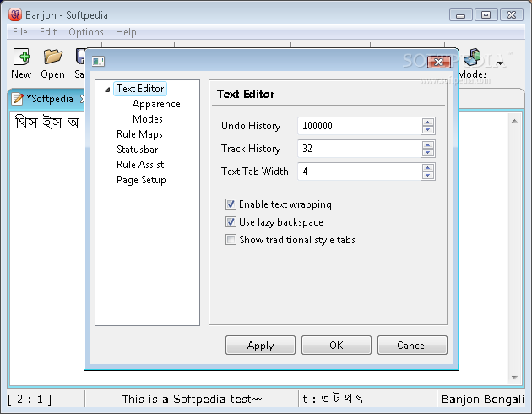Maximize the Banjon main window
Image resolution: width=532 pixels, height=414 pixels.
coord(486,15)
